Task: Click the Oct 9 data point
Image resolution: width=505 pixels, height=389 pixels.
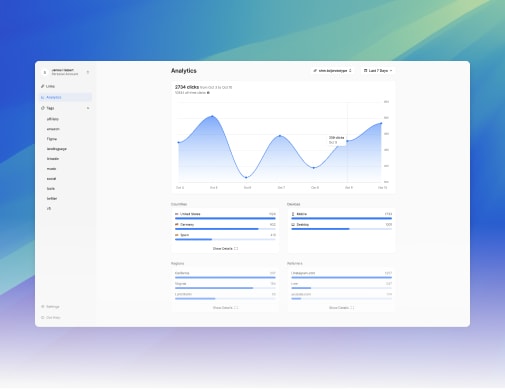Action: point(347,141)
